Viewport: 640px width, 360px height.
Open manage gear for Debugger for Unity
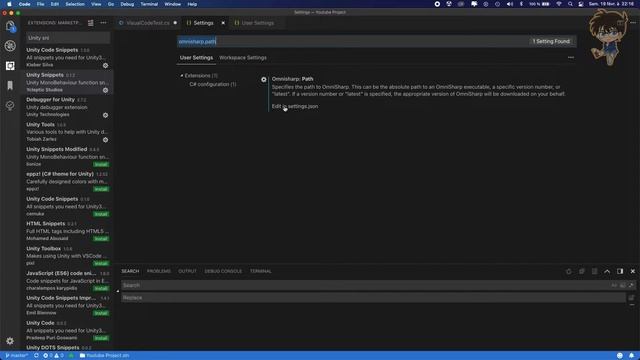pos(105,115)
